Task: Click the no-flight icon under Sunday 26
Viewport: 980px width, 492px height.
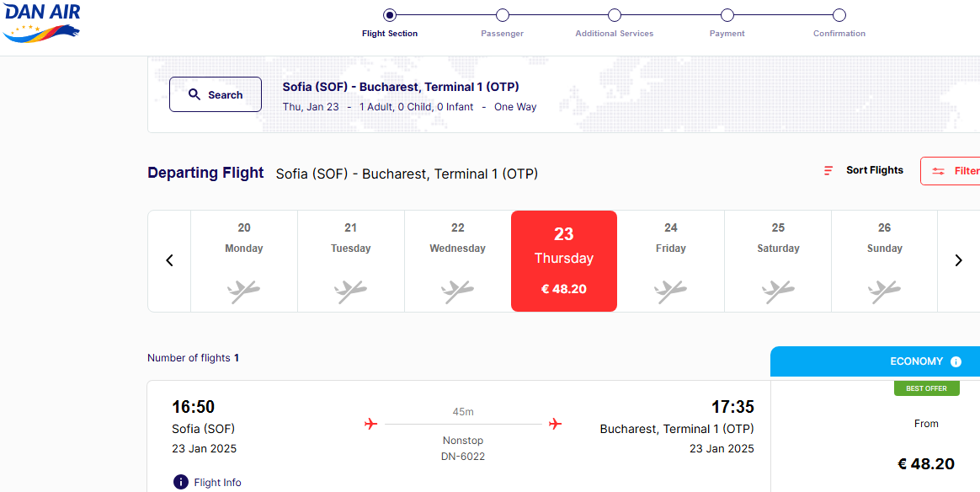Action: point(884,291)
